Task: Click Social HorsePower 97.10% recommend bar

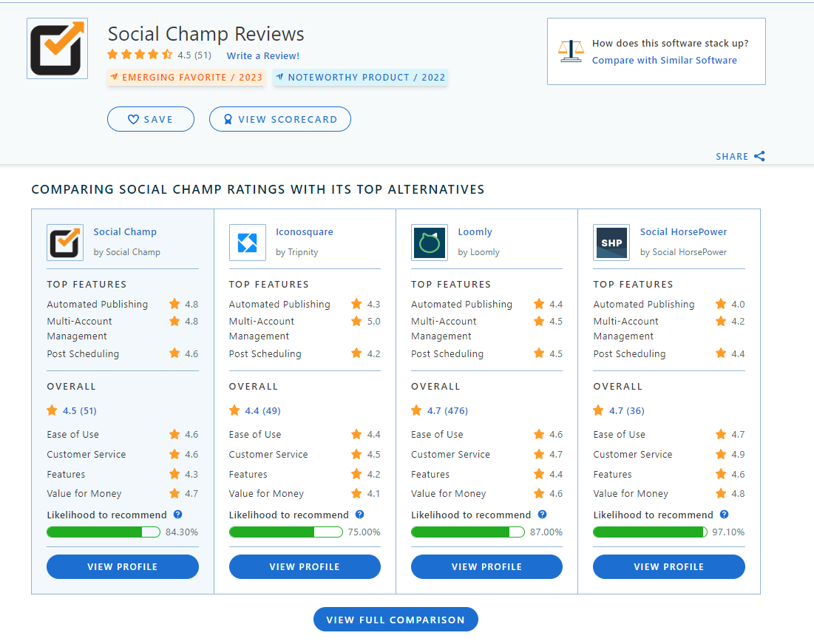Action: (x=650, y=532)
